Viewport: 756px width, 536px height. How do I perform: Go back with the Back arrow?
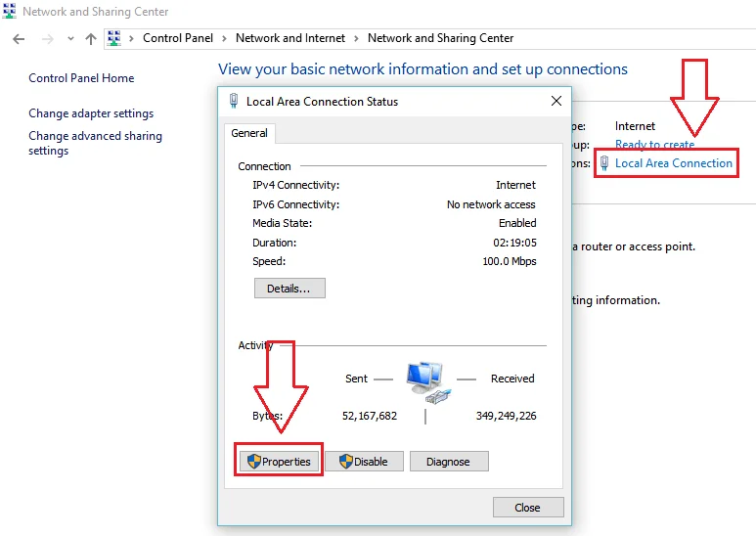coord(19,39)
